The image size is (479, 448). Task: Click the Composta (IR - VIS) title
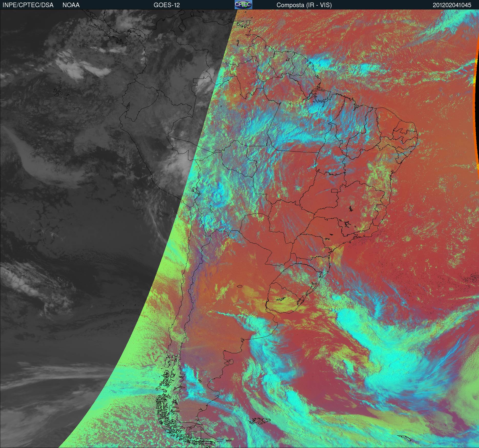click(x=304, y=5)
